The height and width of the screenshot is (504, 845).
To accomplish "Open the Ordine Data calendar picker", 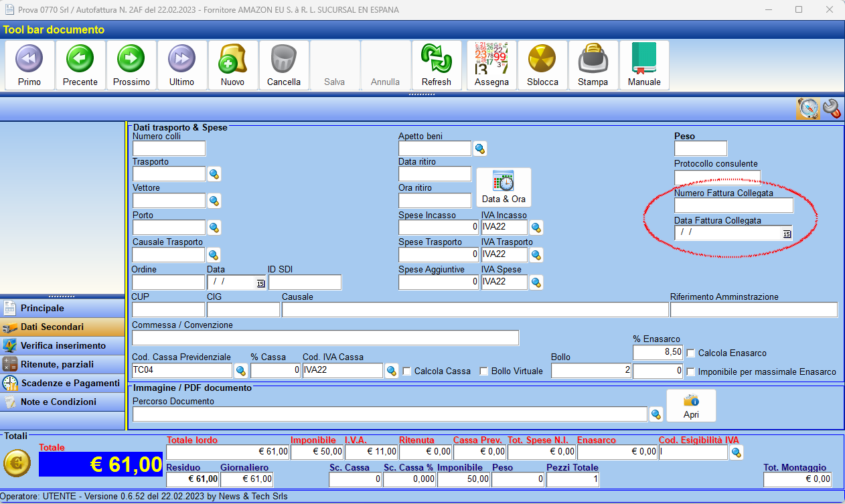I will (260, 284).
